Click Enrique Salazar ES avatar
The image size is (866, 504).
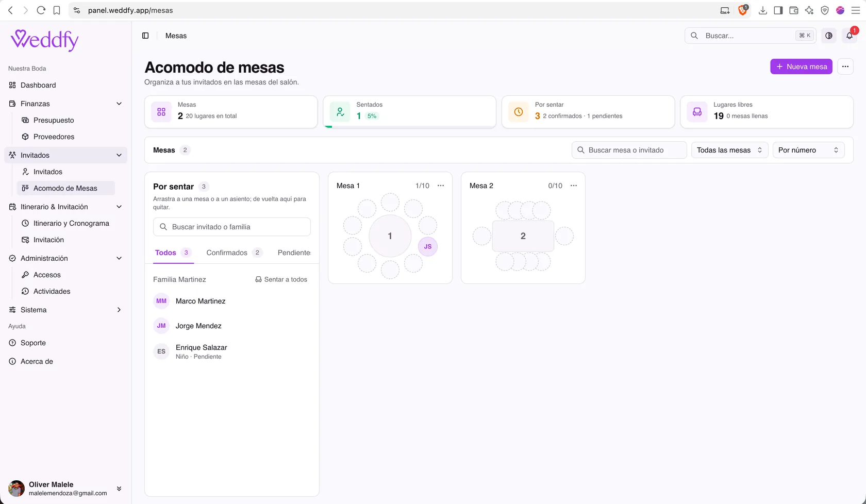tap(161, 351)
